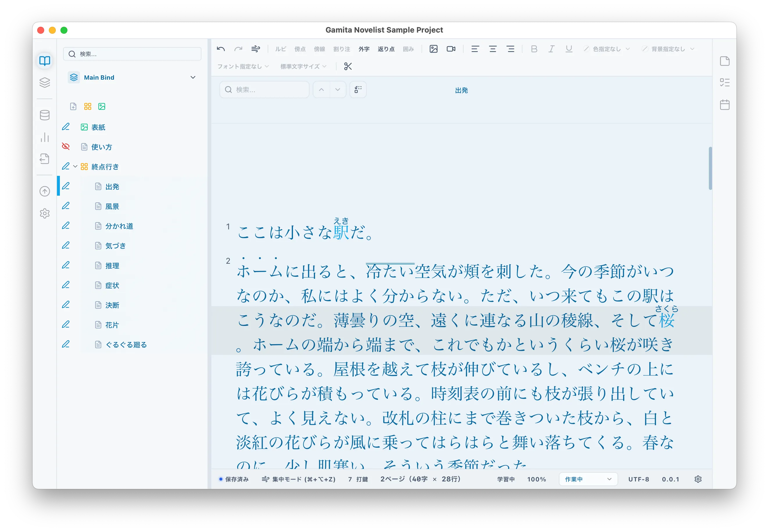
Task: Click the sidebar 検索 search field
Action: click(132, 54)
